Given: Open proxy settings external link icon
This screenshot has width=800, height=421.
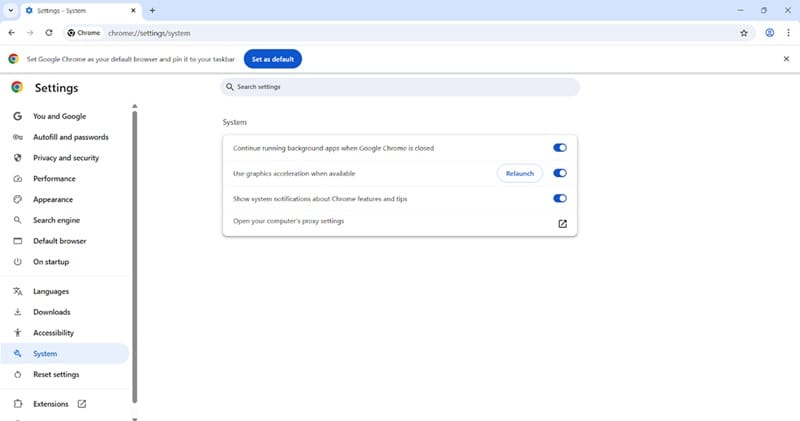Looking at the screenshot, I should click(562, 224).
